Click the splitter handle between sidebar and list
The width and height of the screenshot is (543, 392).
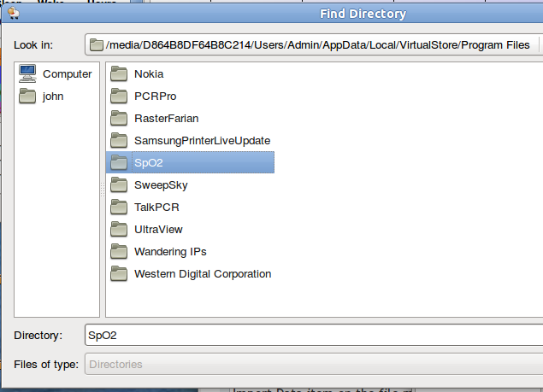103,190
